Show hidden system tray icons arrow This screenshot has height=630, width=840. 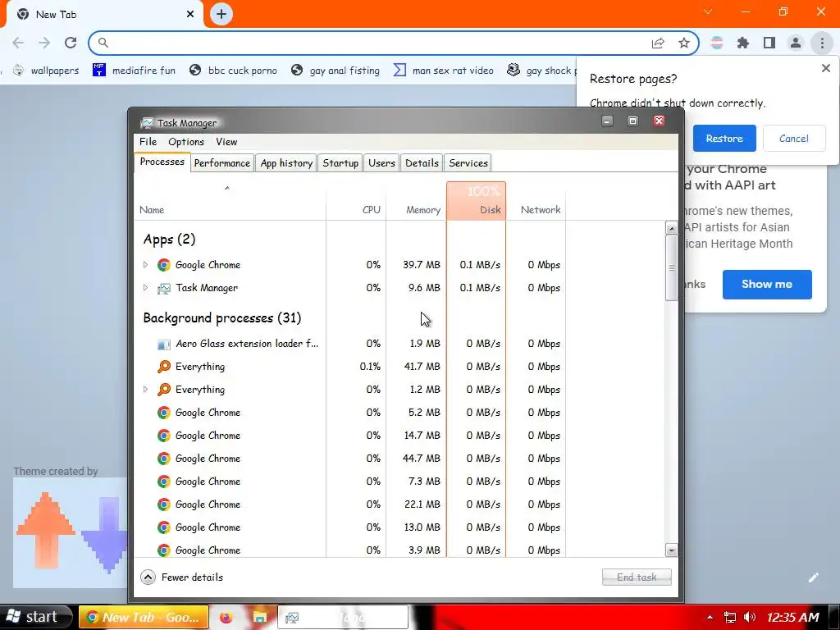pyautogui.click(x=710, y=617)
